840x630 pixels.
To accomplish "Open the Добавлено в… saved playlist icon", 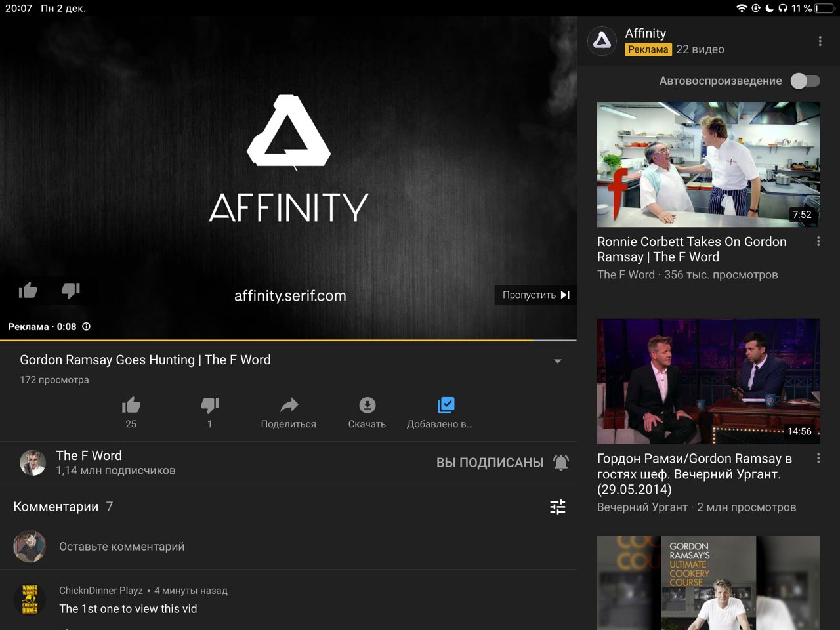I will tap(446, 405).
